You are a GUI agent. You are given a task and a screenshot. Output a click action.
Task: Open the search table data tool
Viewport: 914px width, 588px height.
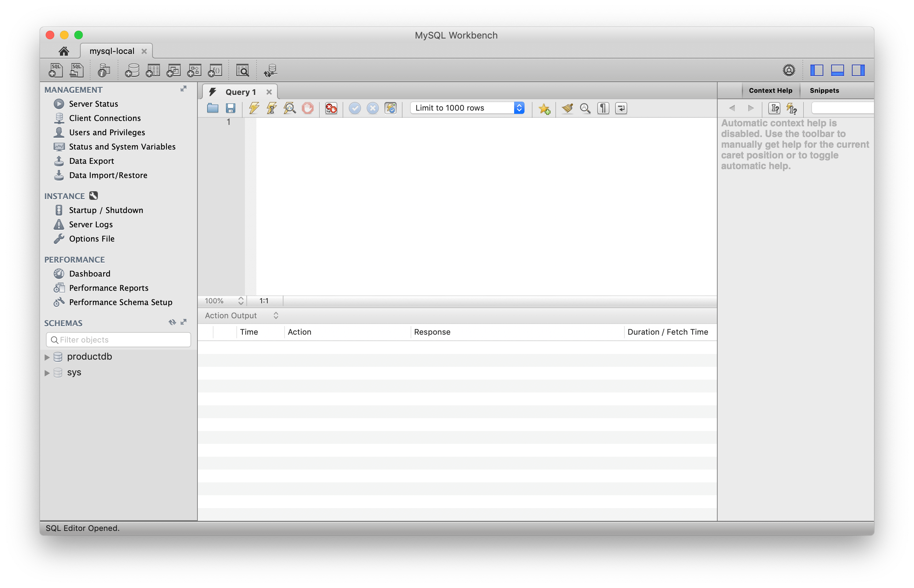click(242, 70)
